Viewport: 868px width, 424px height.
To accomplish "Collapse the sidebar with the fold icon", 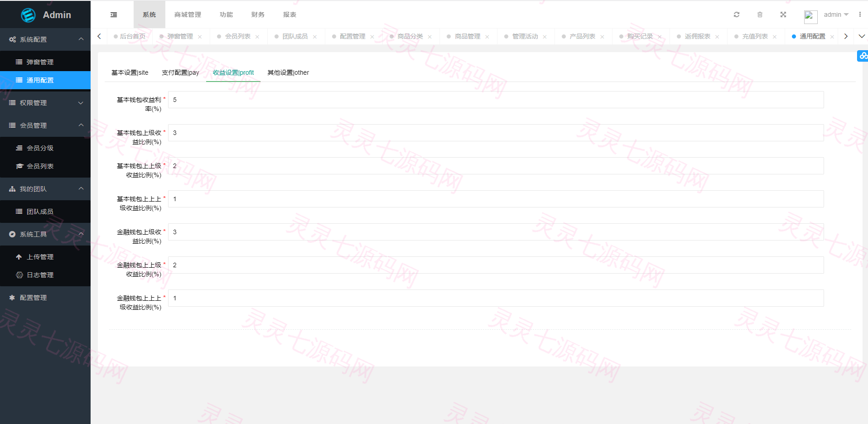I will (x=114, y=14).
